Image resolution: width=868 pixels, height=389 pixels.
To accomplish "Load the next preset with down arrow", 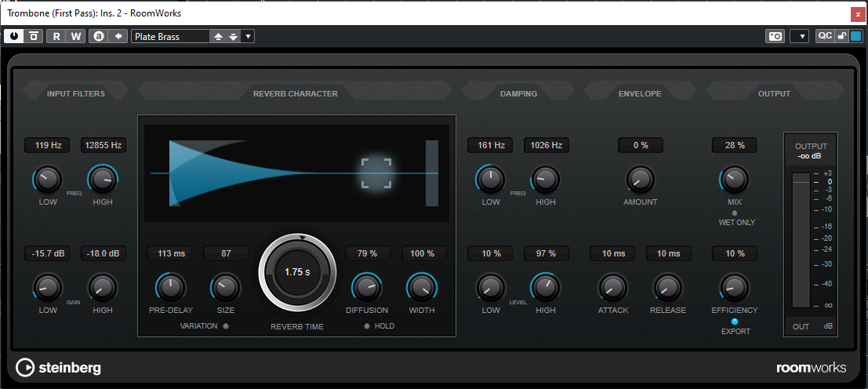I will (233, 36).
